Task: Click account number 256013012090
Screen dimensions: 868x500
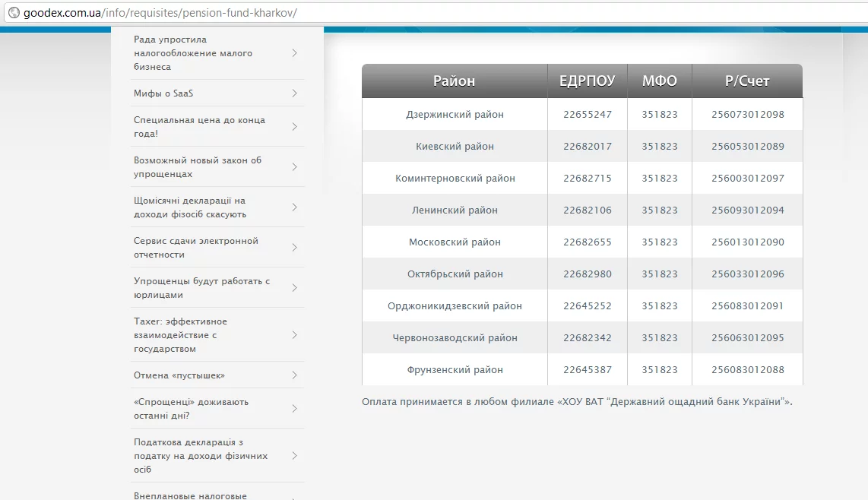Action: (x=748, y=242)
